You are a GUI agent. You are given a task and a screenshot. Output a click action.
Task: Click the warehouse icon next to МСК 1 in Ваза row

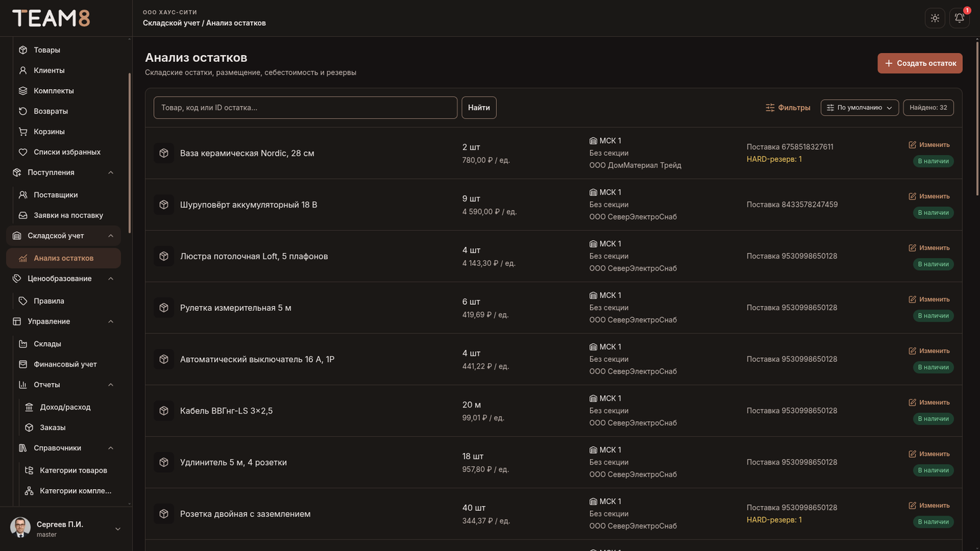[x=593, y=141]
